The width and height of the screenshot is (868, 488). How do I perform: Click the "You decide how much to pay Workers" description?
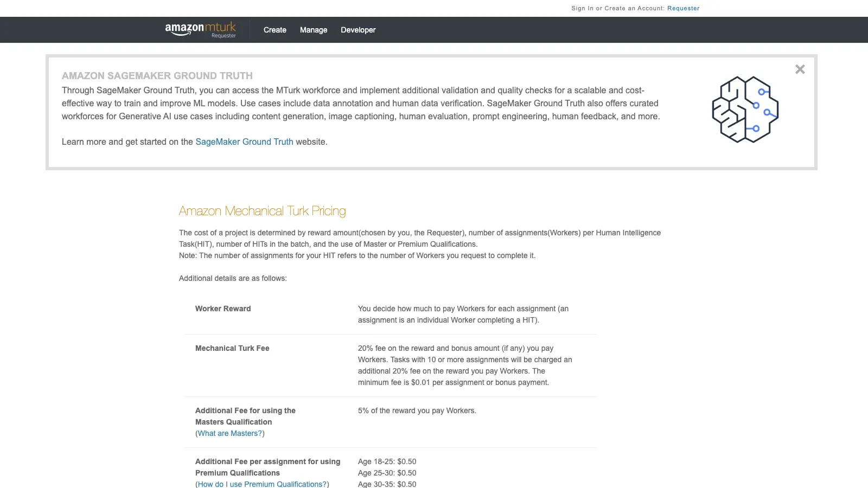pos(463,314)
